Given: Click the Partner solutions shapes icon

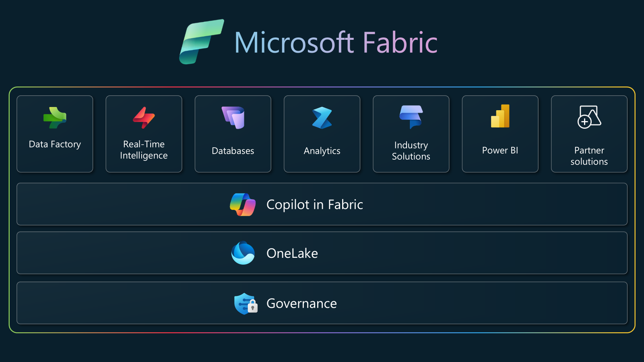Looking at the screenshot, I should click(589, 117).
